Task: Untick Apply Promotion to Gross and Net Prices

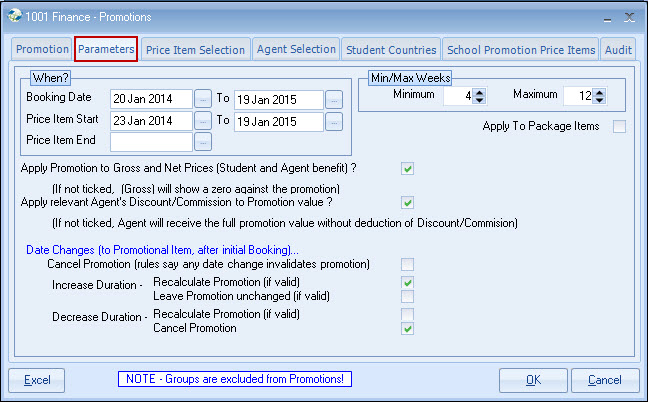Action: point(407,168)
